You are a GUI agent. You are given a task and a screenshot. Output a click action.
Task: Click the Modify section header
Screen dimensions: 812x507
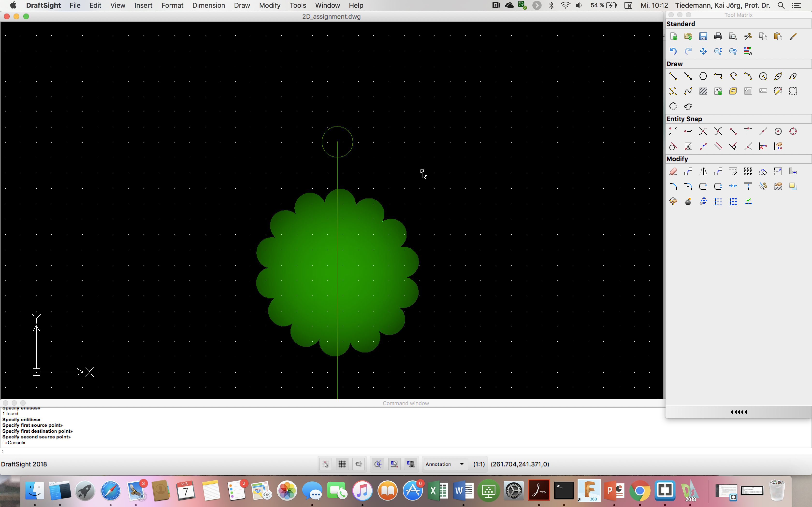(x=677, y=159)
